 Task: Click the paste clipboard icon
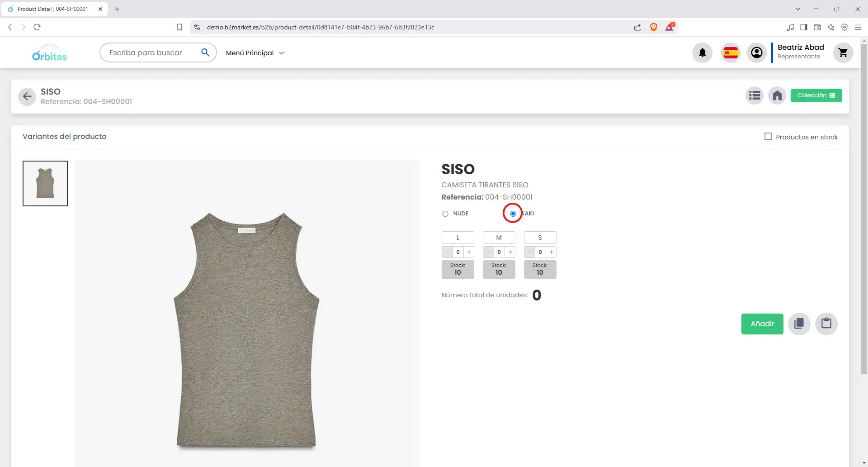pyautogui.click(x=826, y=324)
